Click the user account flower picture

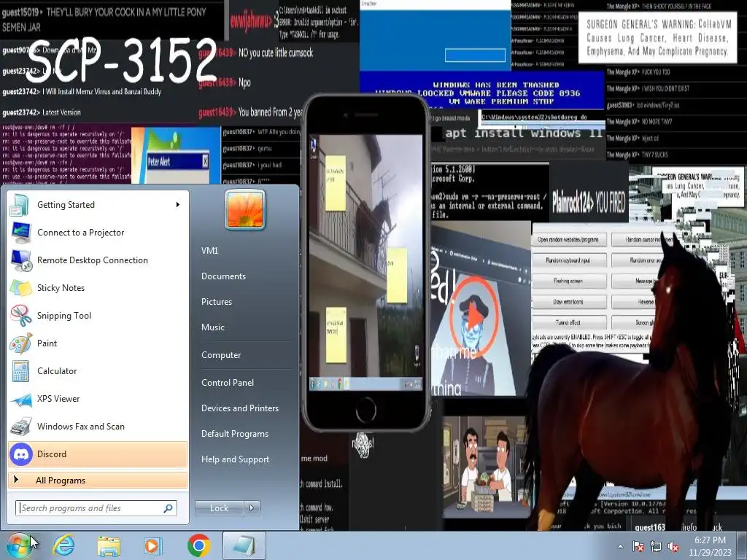[x=245, y=209]
